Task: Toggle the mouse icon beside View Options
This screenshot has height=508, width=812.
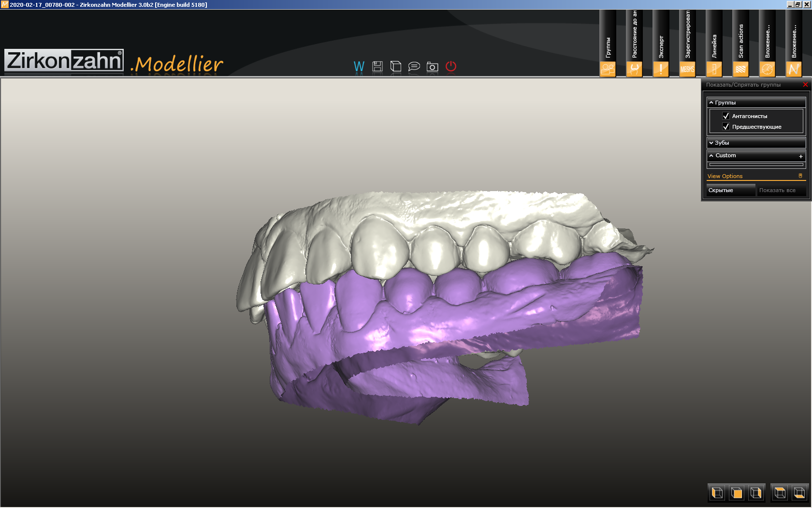Action: 800,176
